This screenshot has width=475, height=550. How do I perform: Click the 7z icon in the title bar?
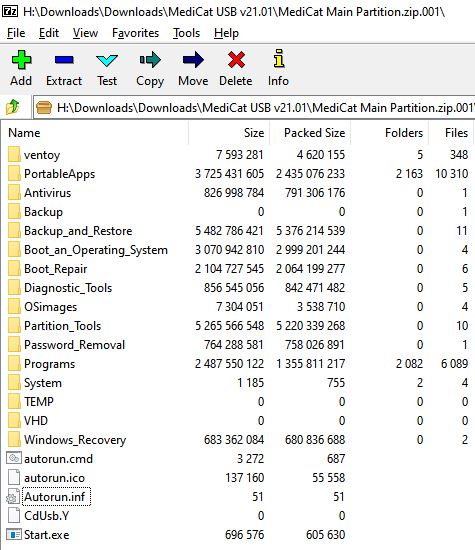[x=9, y=12]
